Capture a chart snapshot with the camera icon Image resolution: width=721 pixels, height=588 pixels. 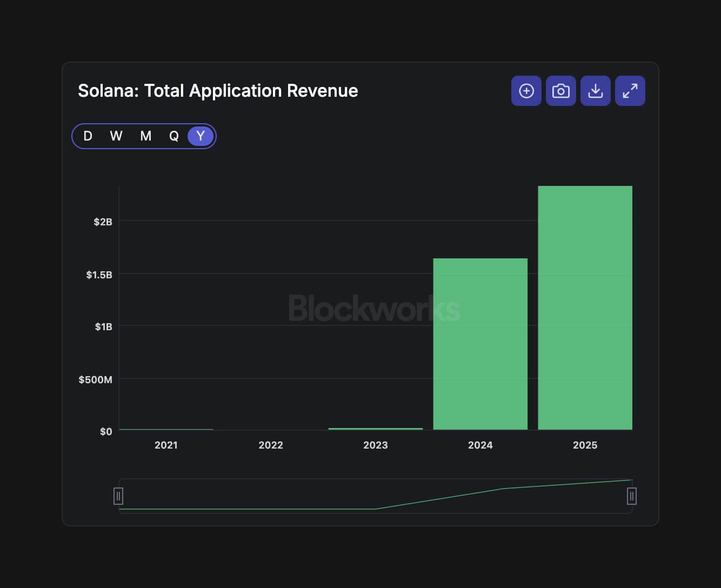pyautogui.click(x=560, y=91)
